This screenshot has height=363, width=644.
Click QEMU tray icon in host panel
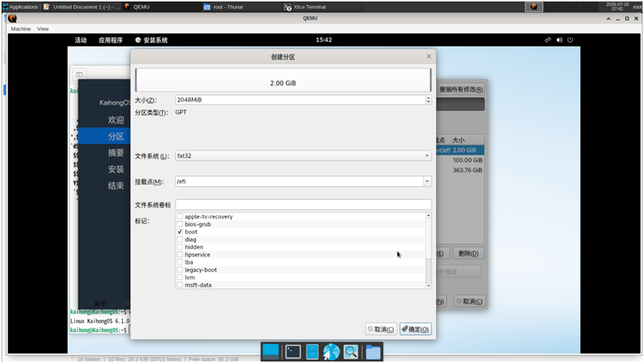coord(534,7)
